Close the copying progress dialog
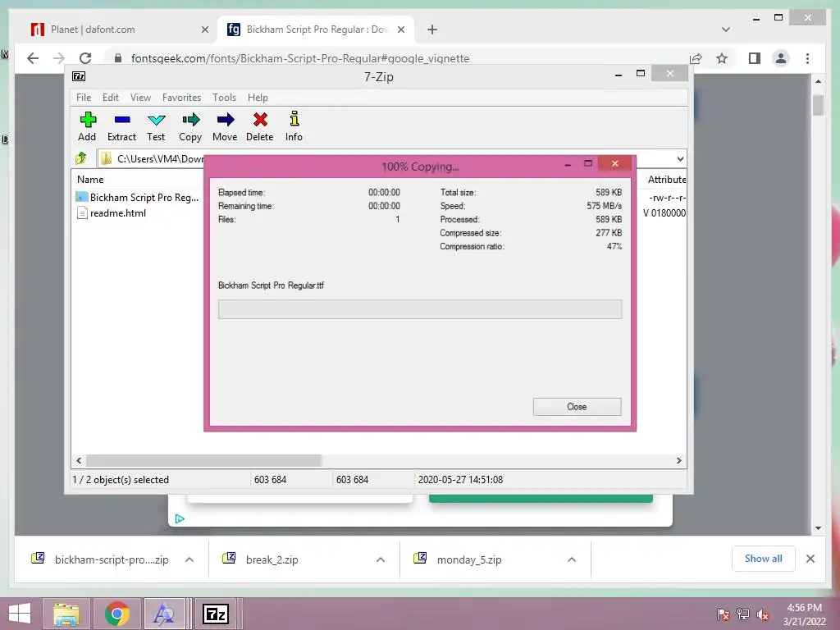The width and height of the screenshot is (840, 630). click(x=577, y=407)
